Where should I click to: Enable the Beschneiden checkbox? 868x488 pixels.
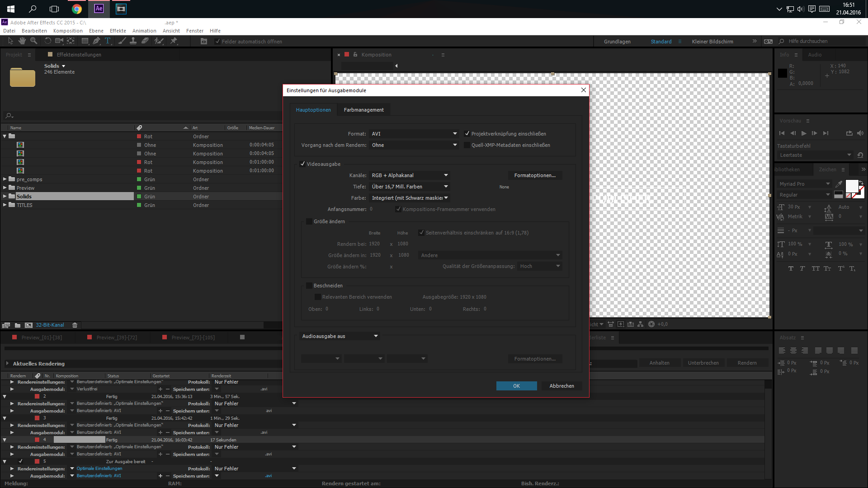point(309,286)
